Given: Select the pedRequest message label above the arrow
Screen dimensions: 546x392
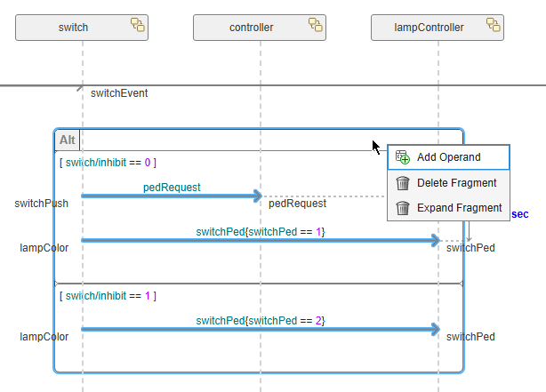Looking at the screenshot, I should (x=172, y=188).
